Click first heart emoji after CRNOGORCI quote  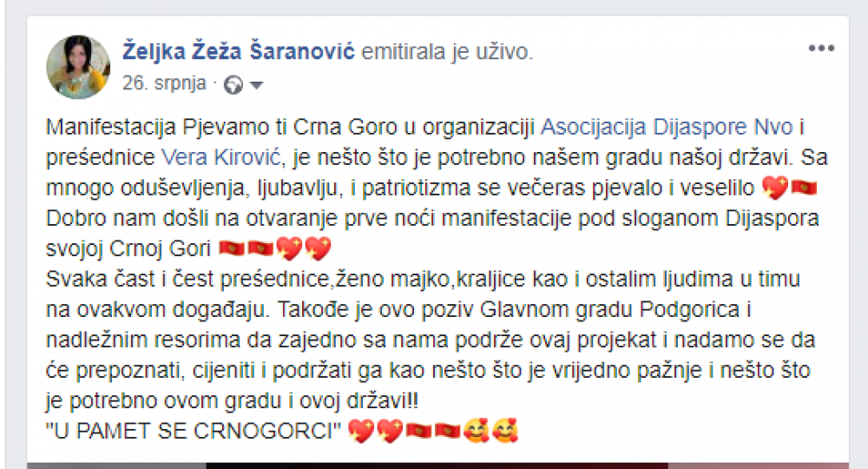(x=361, y=432)
